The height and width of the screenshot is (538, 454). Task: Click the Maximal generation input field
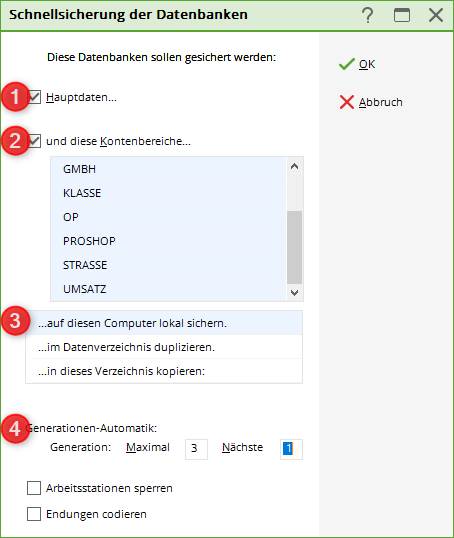click(196, 449)
